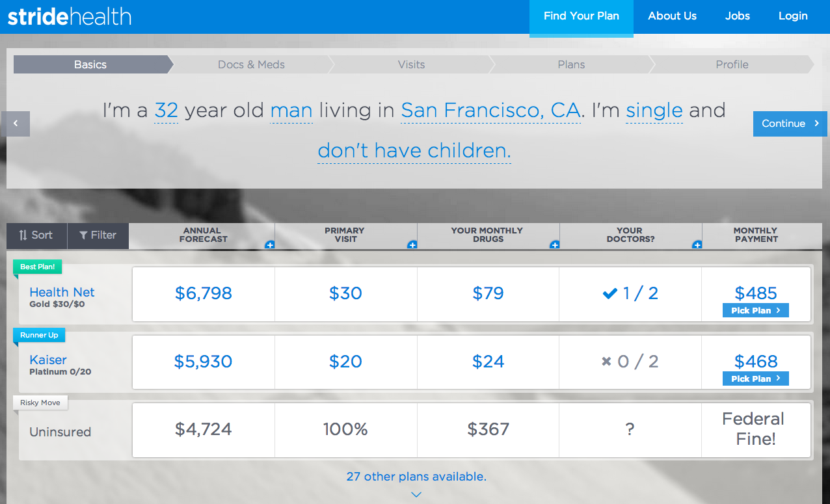Open the Sort options
Image resolution: width=830 pixels, height=504 pixels.
pyautogui.click(x=36, y=235)
